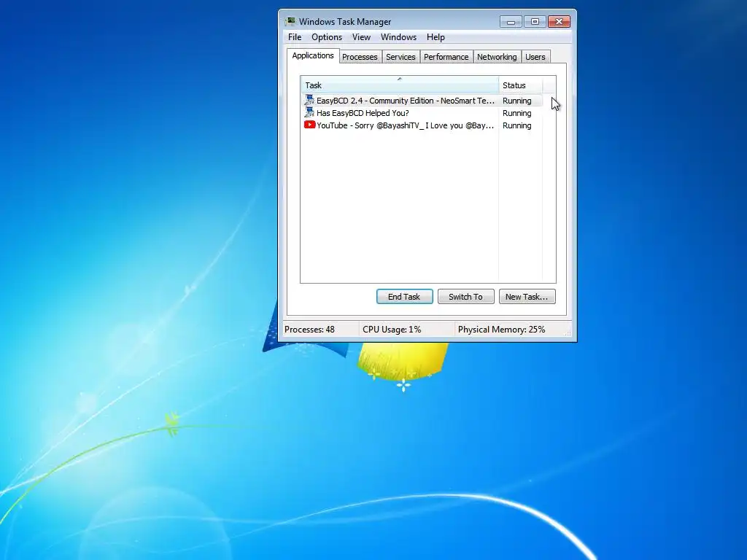
Task: Switch to the Services tab
Action: coord(400,57)
